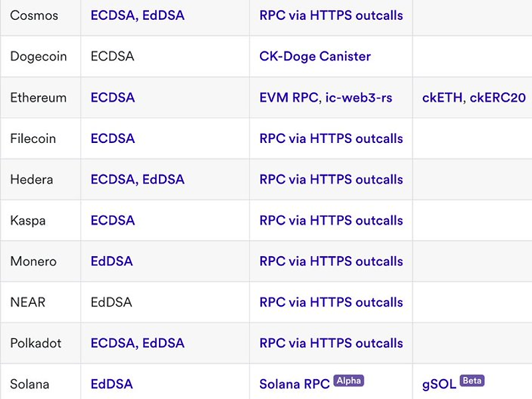
Task: Click ECDSA in the Filecoin row
Action: (112, 139)
